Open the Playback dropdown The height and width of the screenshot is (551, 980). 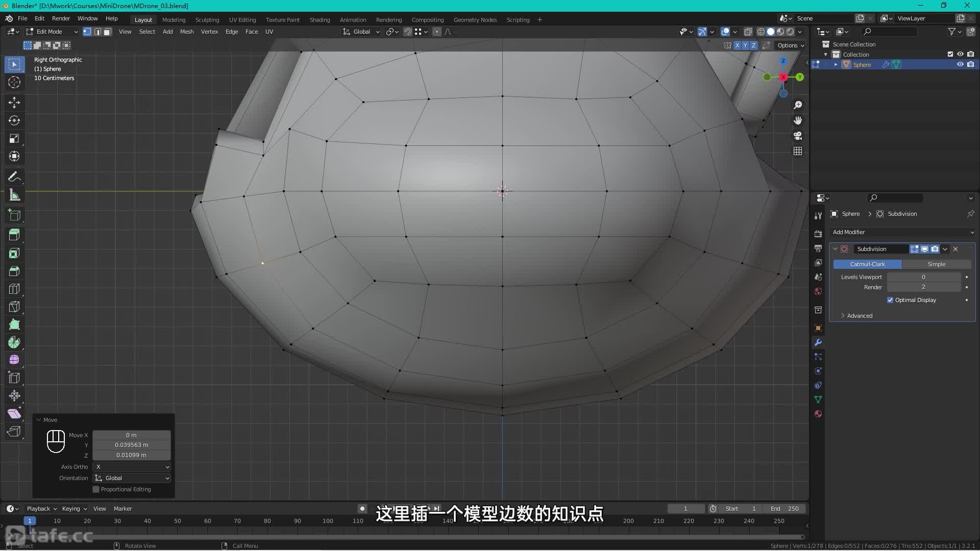tap(41, 509)
